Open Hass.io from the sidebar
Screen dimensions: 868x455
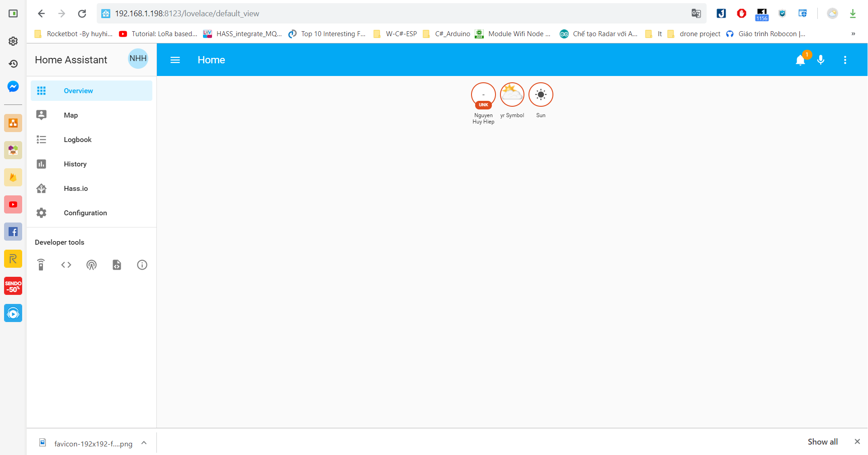[91, 189]
